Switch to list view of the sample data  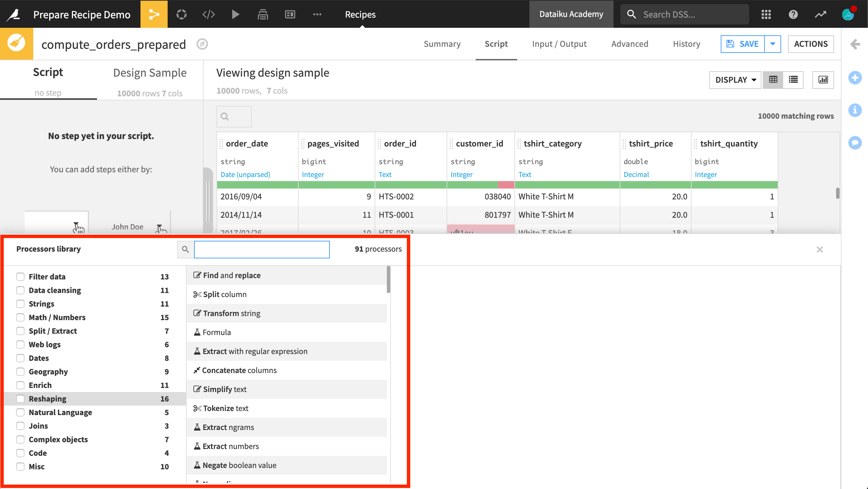(794, 80)
